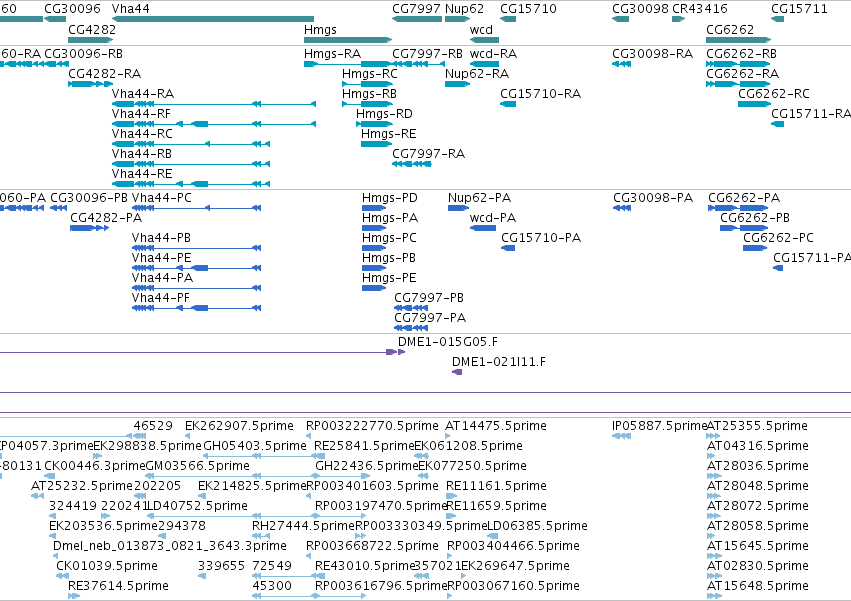Select the CG15710 gene label

tap(528, 9)
